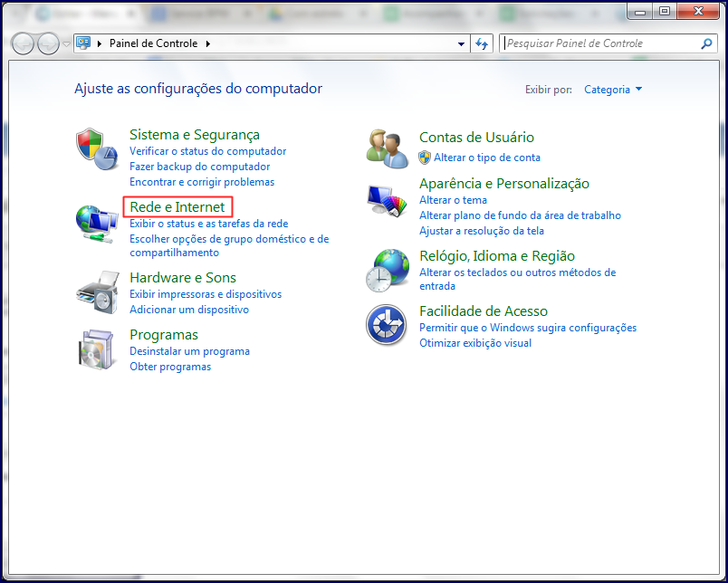Maximize the Painel de Controle window

coord(665,11)
